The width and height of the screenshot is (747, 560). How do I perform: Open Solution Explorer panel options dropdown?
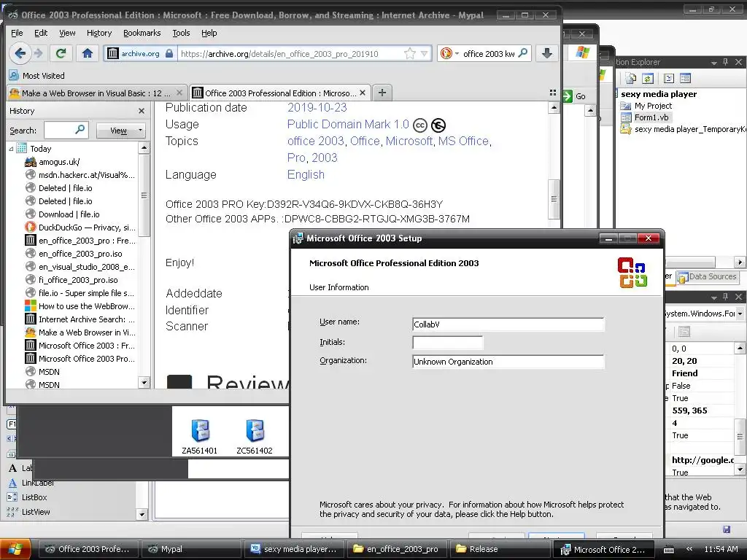(713, 63)
